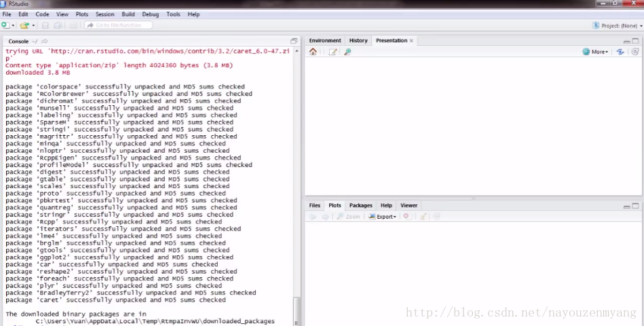Select the Presentation tab
This screenshot has width=644, height=326.
pos(392,40)
